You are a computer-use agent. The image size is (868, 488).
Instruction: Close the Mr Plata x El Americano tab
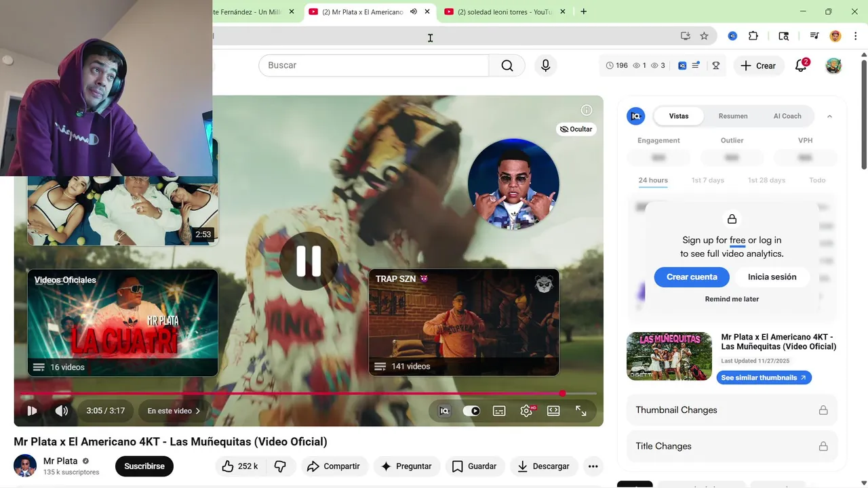[x=427, y=12]
